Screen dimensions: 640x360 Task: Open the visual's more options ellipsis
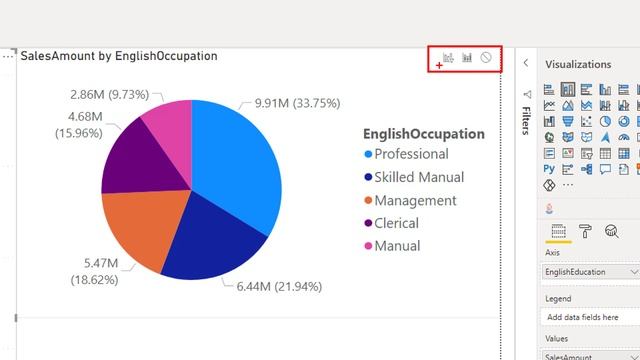pyautogui.click(x=8, y=57)
